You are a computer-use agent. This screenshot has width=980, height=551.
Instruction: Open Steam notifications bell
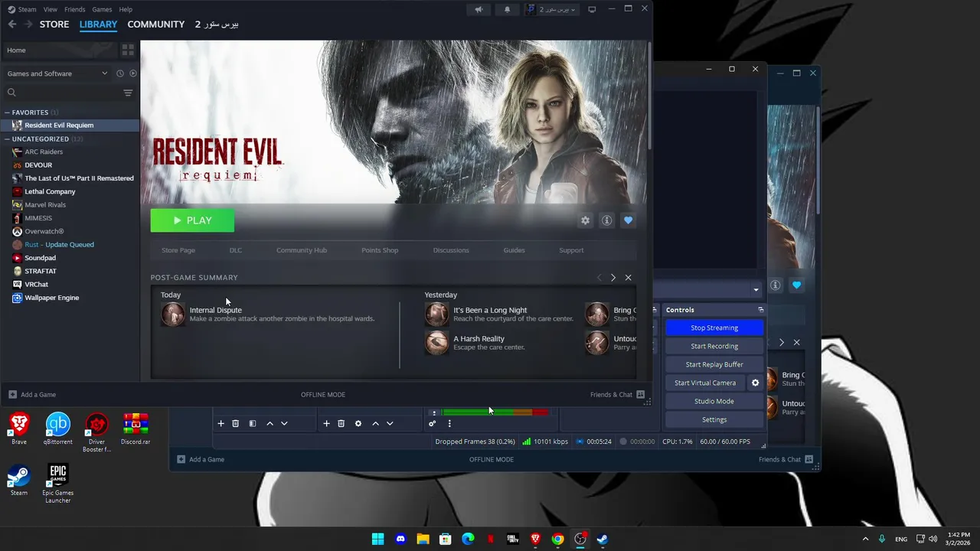[x=507, y=9]
